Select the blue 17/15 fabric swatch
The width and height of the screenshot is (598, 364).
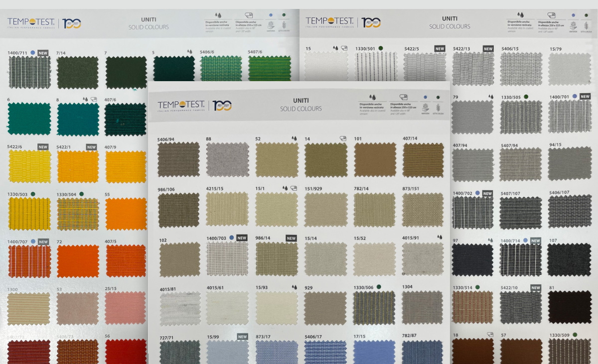tap(374, 352)
